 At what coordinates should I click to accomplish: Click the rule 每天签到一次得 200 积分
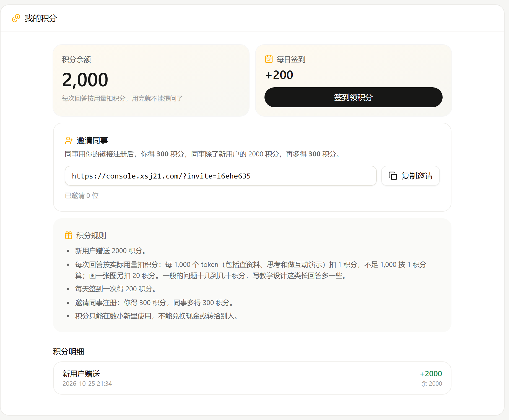point(116,289)
